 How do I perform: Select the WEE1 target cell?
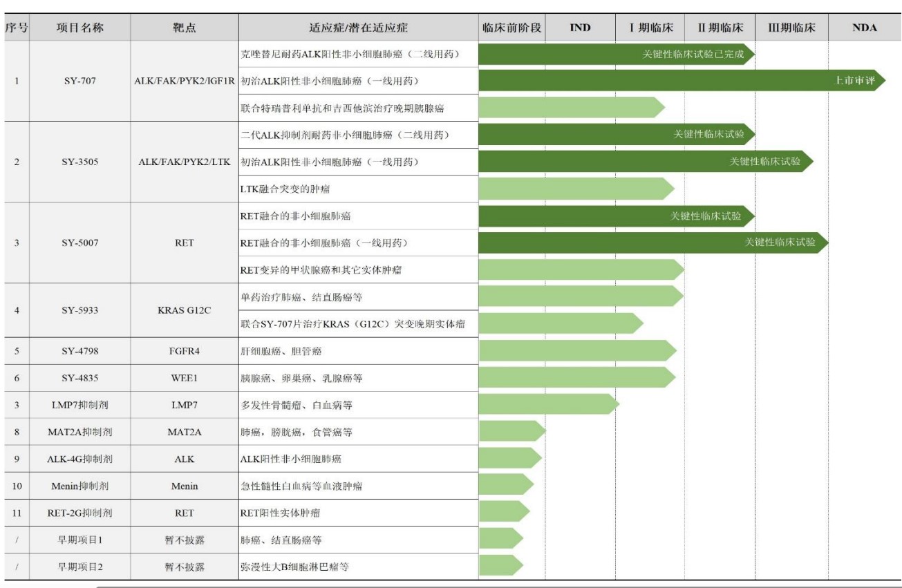point(184,378)
